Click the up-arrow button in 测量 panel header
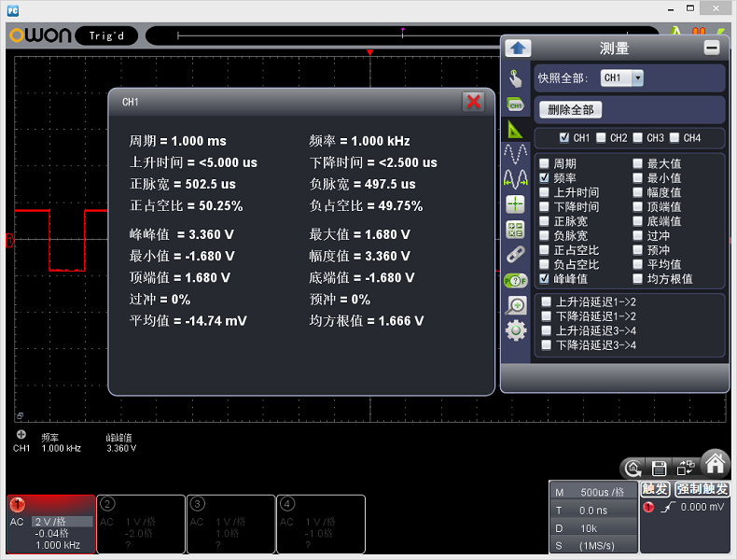The image size is (737, 560). coord(518,49)
